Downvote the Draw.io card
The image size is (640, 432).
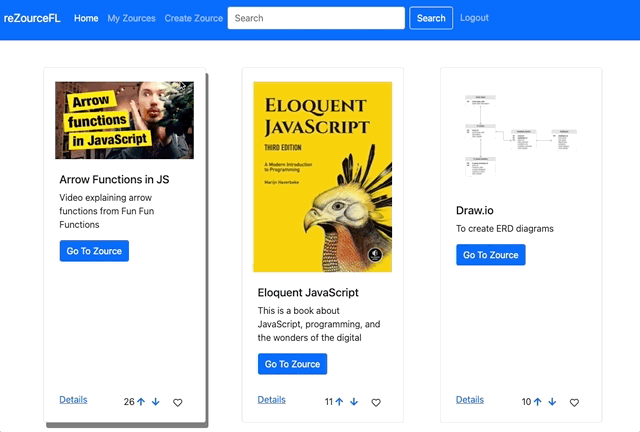click(552, 402)
